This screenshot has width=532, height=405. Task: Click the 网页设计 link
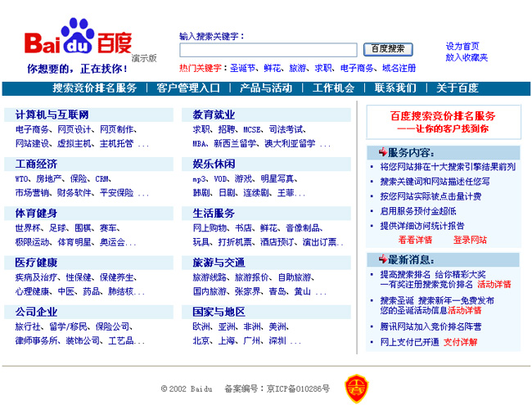pos(74,129)
